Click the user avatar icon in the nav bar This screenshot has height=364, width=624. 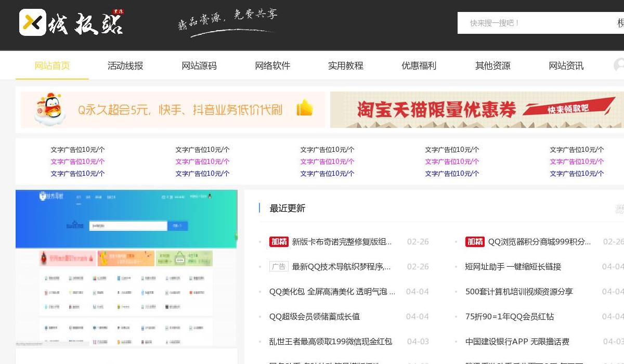tap(619, 66)
